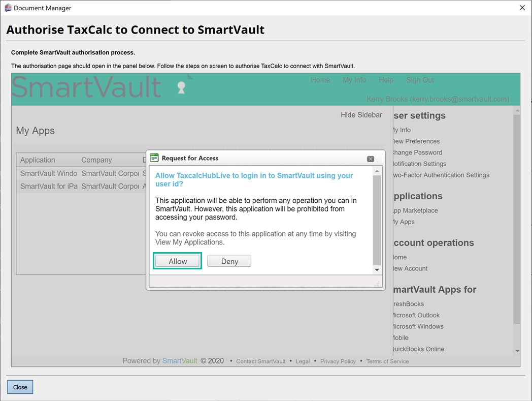Open Help in SmartVault header
The image size is (532, 401).
click(x=386, y=80)
